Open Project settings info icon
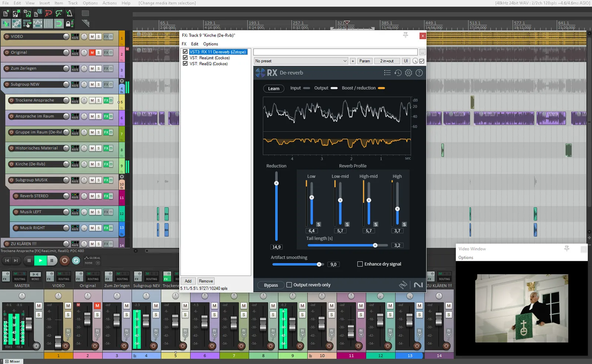This screenshot has height=364, width=592. (x=37, y=14)
